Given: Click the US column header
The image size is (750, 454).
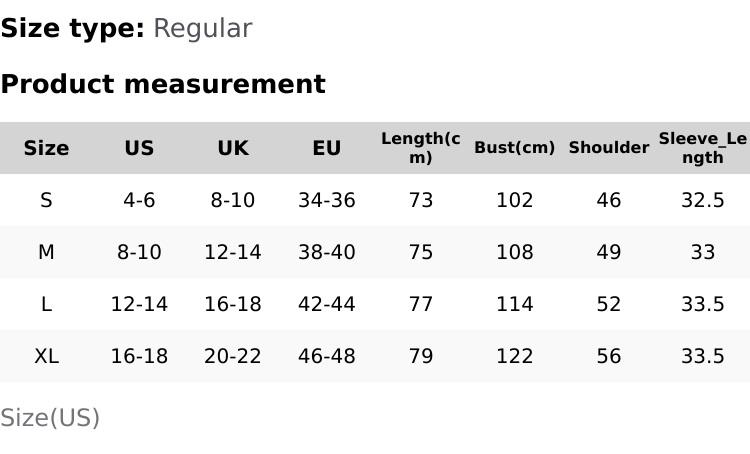Looking at the screenshot, I should pyautogui.click(x=139, y=148).
